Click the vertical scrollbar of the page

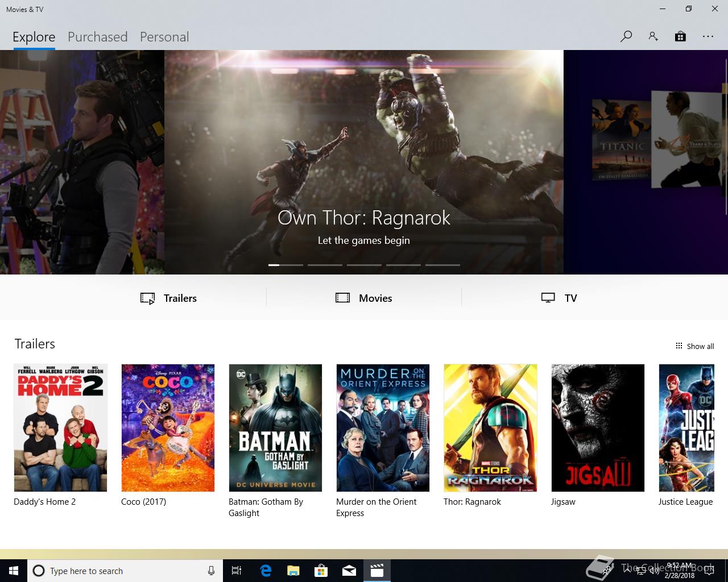[x=726, y=136]
